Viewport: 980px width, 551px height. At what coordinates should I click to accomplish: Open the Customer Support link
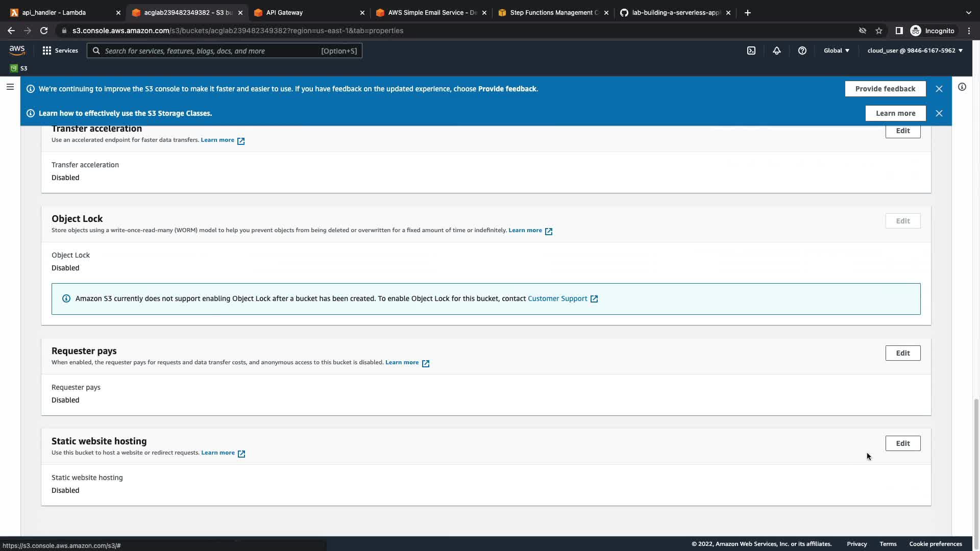557,298
